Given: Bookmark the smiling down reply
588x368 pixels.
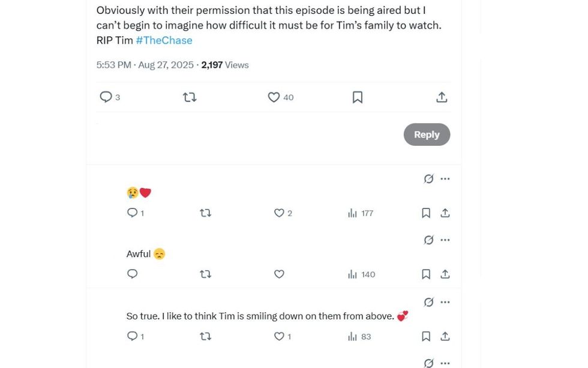Looking at the screenshot, I should 426,336.
